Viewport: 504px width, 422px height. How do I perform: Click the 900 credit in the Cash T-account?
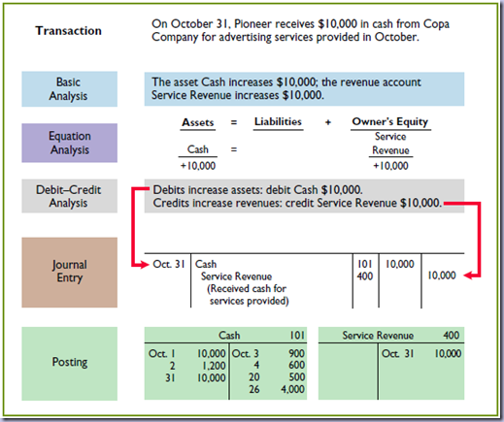click(x=297, y=353)
